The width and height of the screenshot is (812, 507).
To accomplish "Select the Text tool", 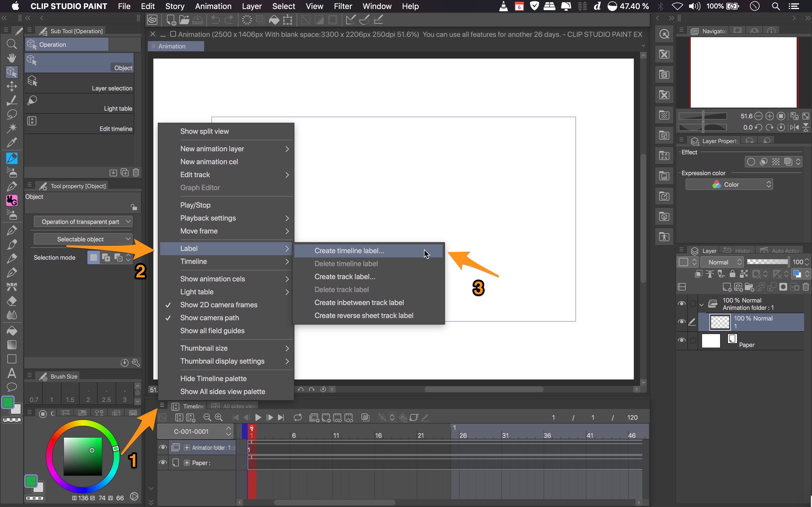I will [11, 373].
